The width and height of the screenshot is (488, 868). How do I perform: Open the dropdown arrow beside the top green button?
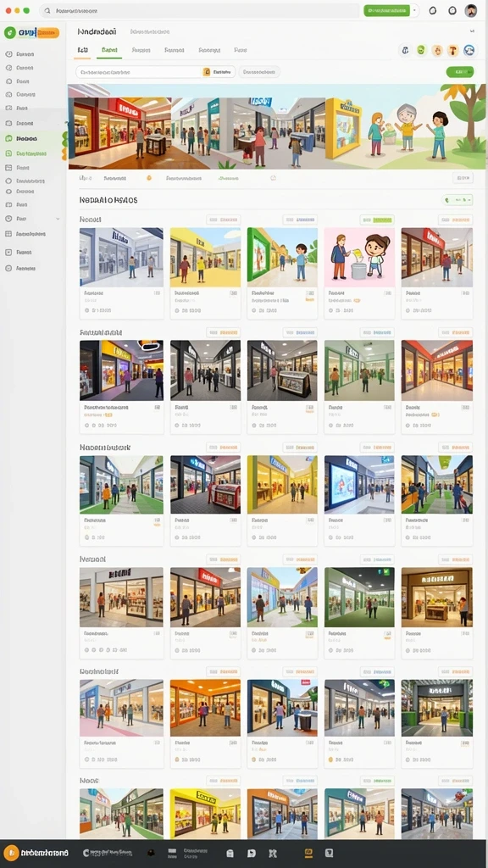[415, 10]
